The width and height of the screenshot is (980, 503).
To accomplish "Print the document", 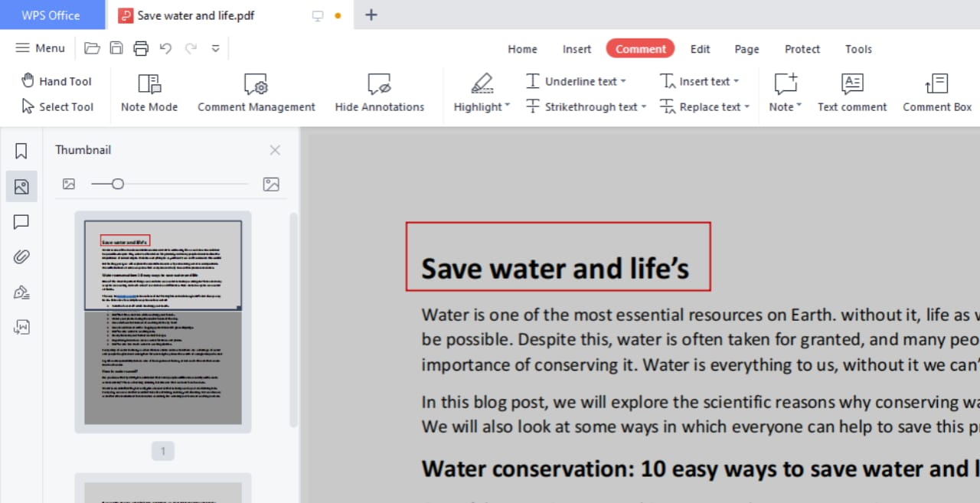I will [141, 47].
